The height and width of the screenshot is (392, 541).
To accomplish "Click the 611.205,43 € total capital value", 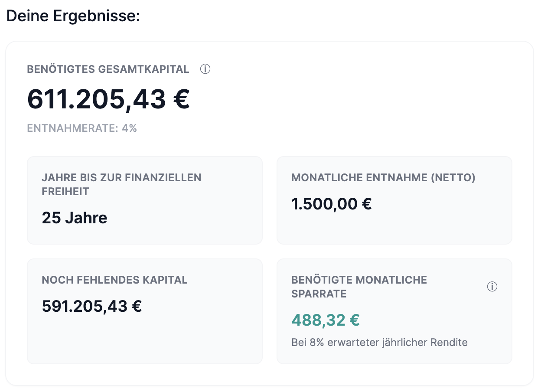I will tap(108, 99).
